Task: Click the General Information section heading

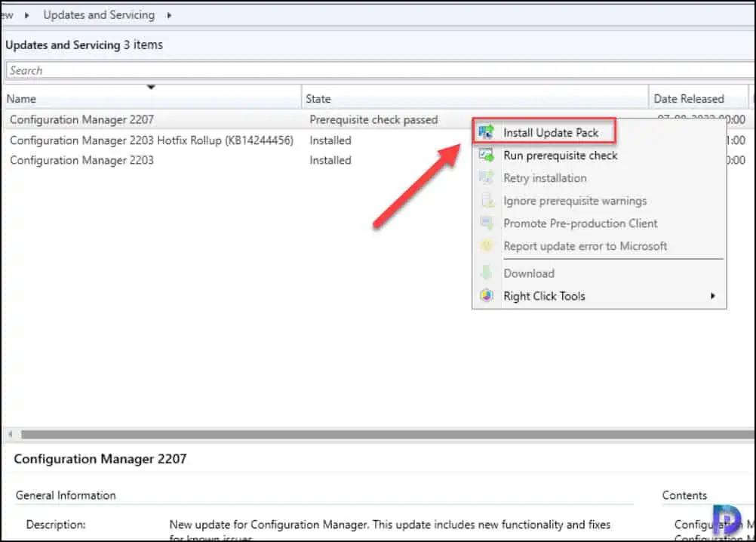Action: coord(66,495)
